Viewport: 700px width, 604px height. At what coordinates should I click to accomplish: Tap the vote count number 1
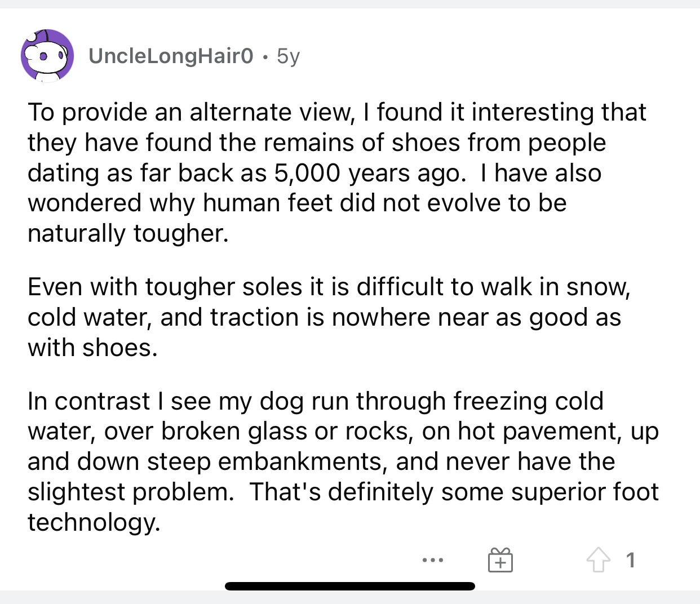tap(631, 560)
